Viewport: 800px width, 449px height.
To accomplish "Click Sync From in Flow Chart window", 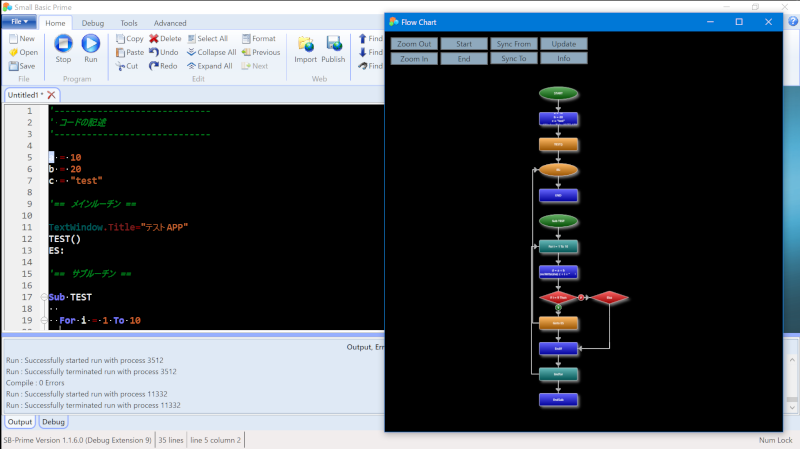I will [514, 44].
